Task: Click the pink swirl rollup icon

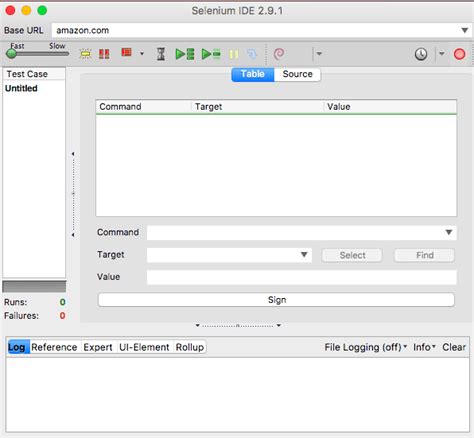Action: [x=279, y=53]
